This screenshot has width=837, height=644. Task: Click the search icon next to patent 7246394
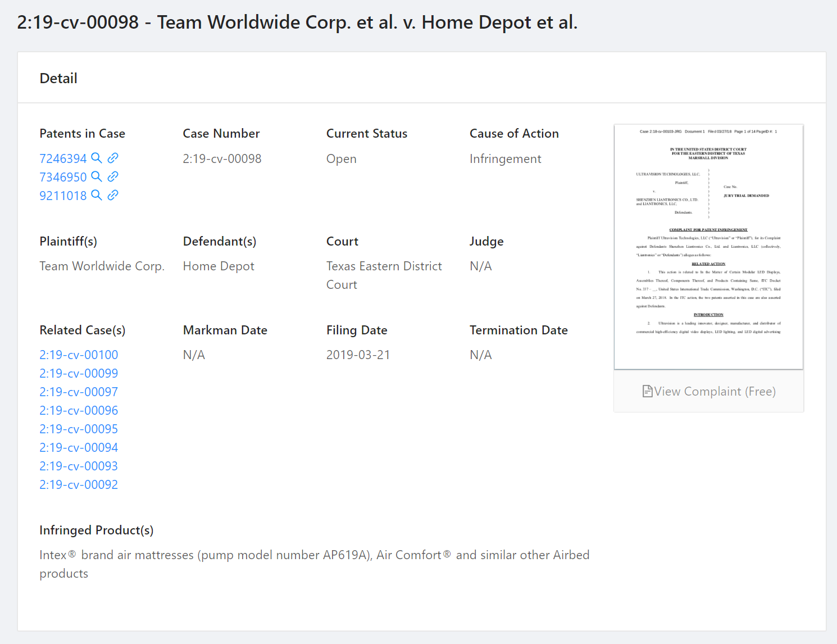point(97,158)
